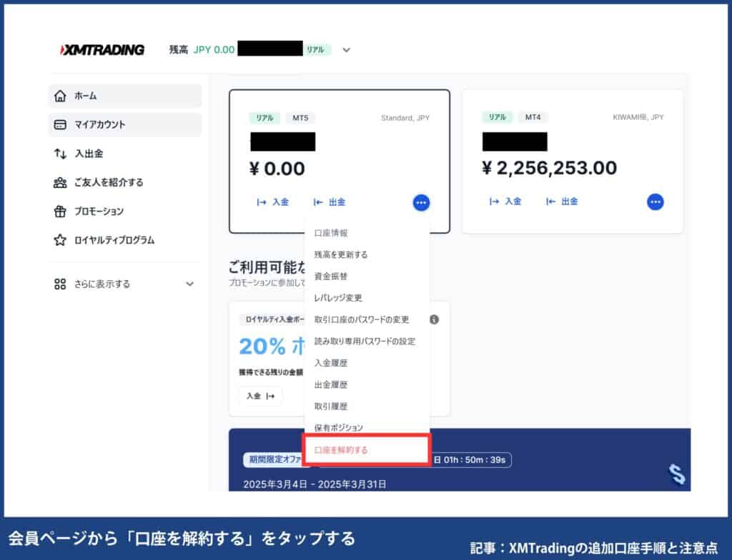Click 入金 on the MT4 KIWAMI card
The width and height of the screenshot is (732, 560).
point(505,201)
